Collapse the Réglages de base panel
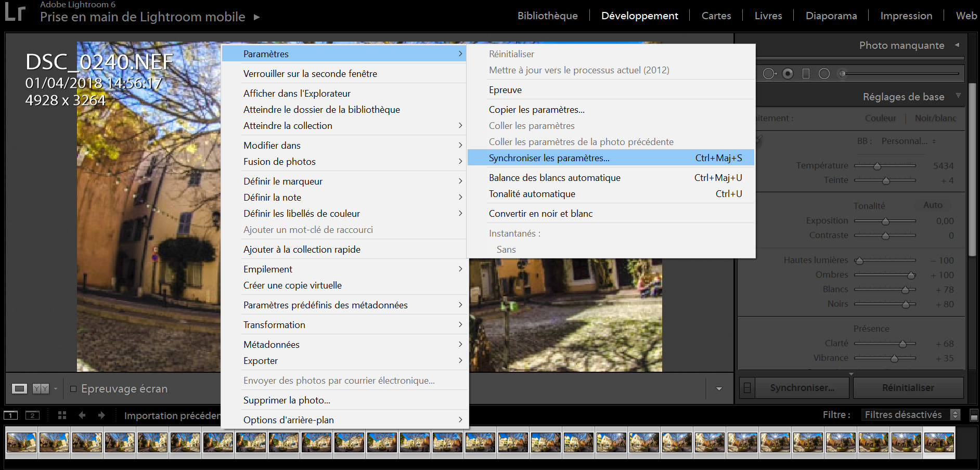The height and width of the screenshot is (470, 980). (x=958, y=96)
